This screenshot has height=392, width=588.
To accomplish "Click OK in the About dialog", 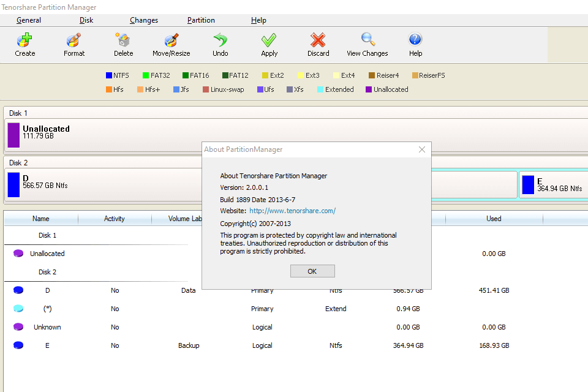I will (x=312, y=271).
